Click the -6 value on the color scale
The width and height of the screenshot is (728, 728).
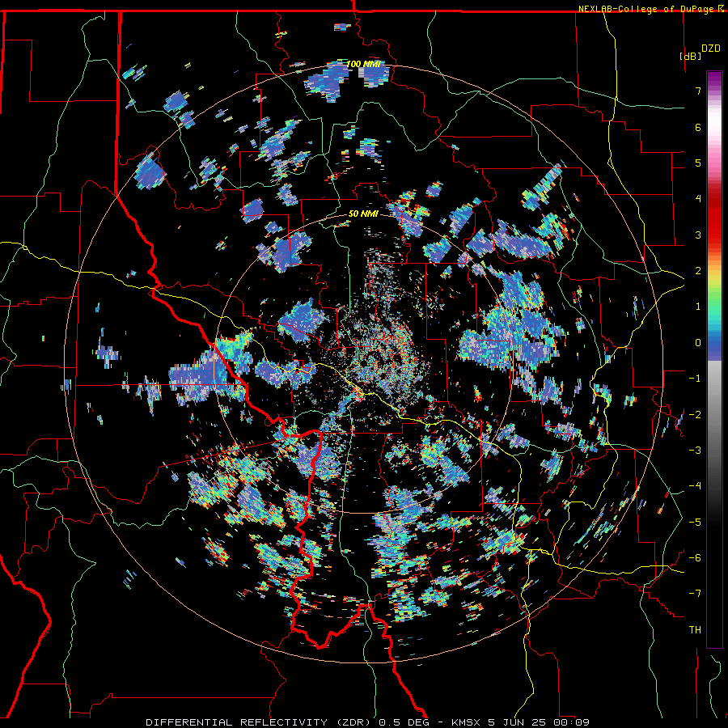[695, 558]
